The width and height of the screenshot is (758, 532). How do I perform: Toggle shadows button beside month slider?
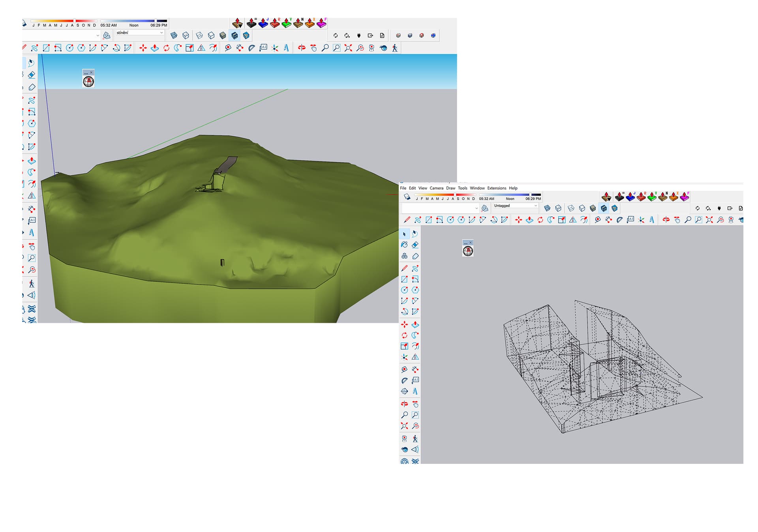point(407,197)
